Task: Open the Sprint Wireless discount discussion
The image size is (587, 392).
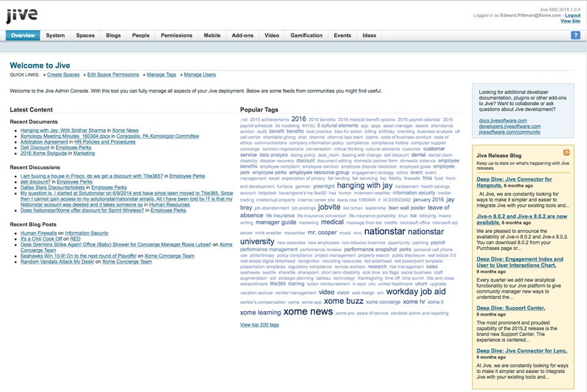Action: 82,210
